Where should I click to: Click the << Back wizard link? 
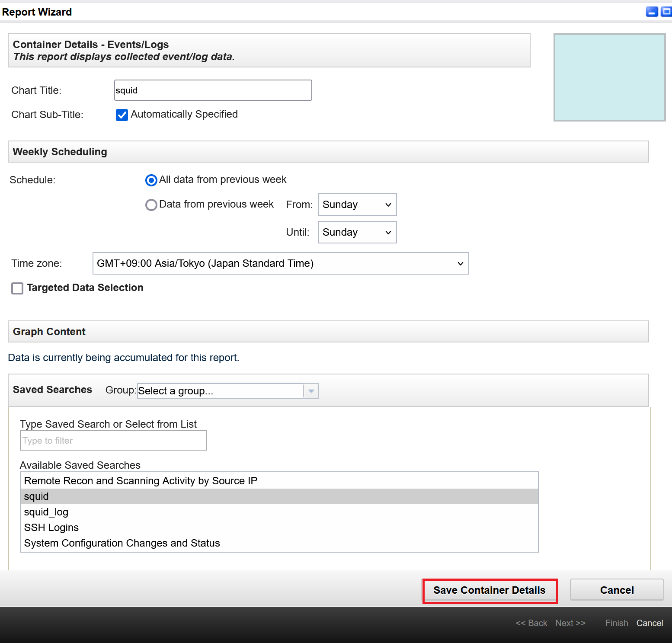531,623
